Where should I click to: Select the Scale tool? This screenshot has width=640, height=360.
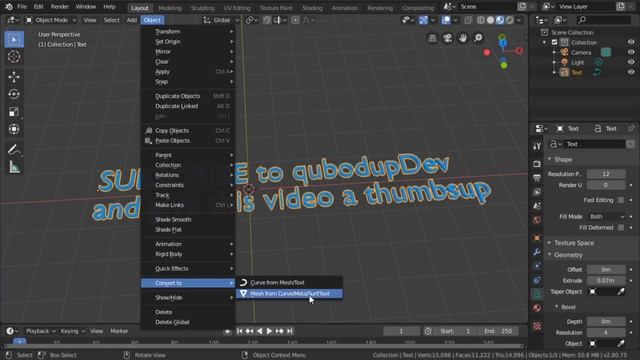(14, 112)
